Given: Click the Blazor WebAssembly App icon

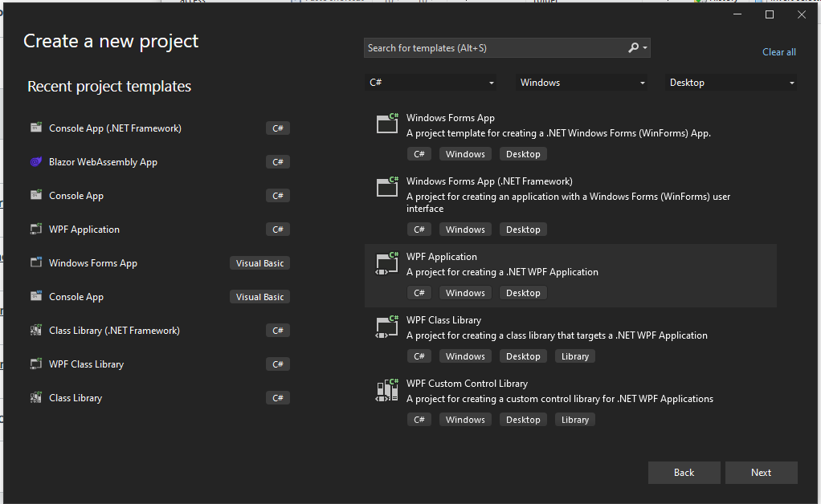Looking at the screenshot, I should pyautogui.click(x=35, y=161).
